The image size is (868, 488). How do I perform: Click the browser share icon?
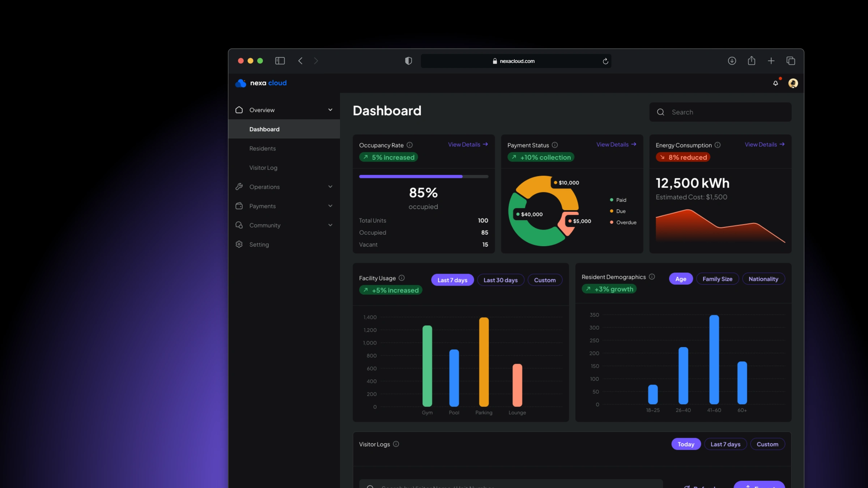752,61
